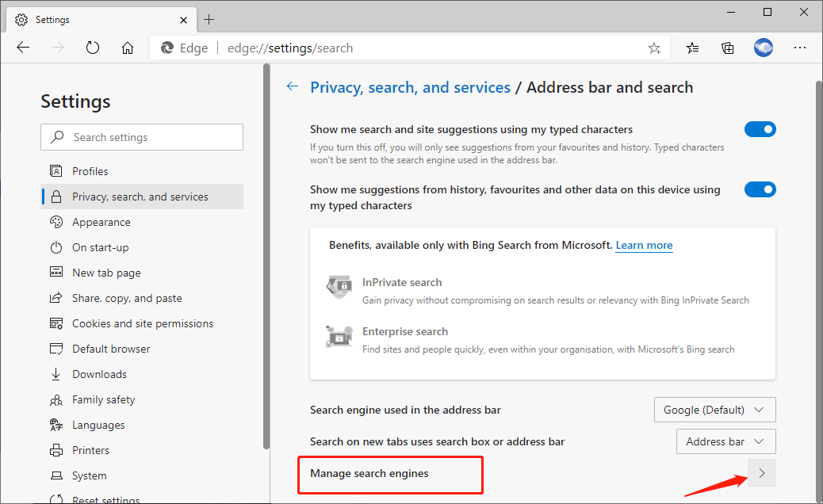
Task: Click the System laptop icon
Action: 56,475
